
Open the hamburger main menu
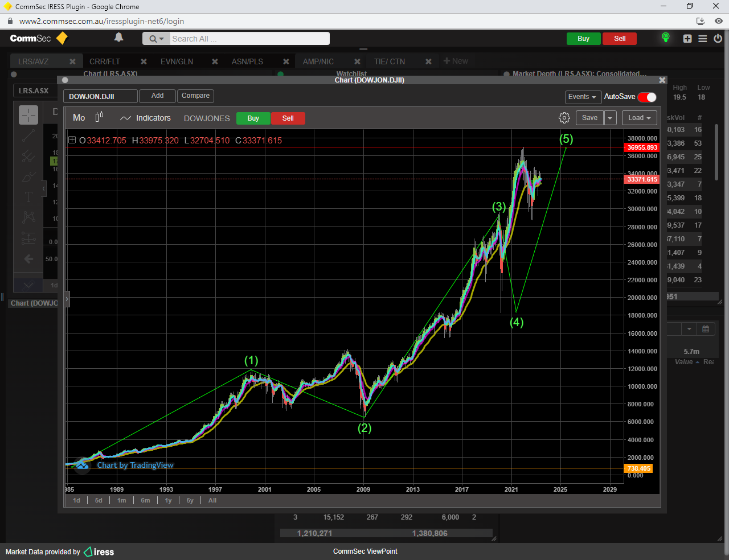(703, 39)
